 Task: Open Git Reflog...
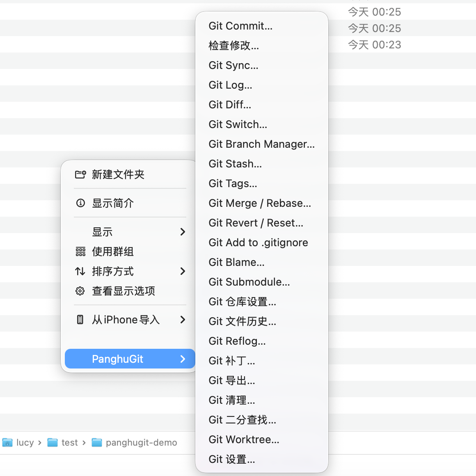coord(262,341)
